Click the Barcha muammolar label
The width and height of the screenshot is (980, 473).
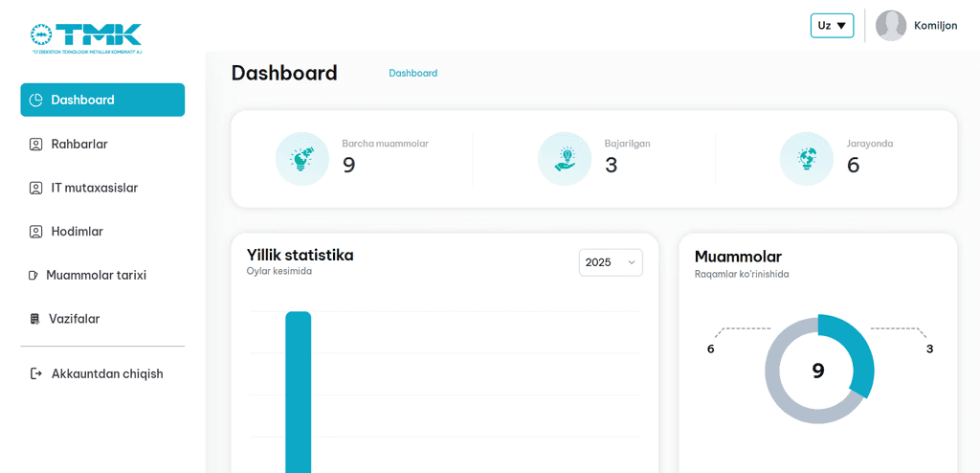tap(385, 144)
